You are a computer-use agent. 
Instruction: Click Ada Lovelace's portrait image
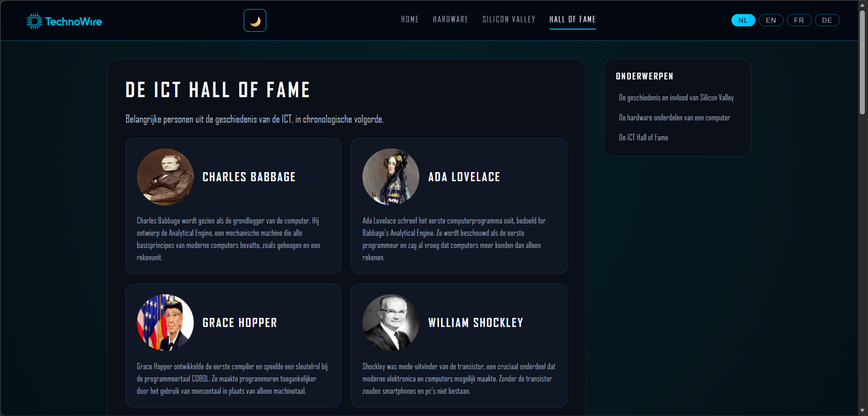click(391, 177)
